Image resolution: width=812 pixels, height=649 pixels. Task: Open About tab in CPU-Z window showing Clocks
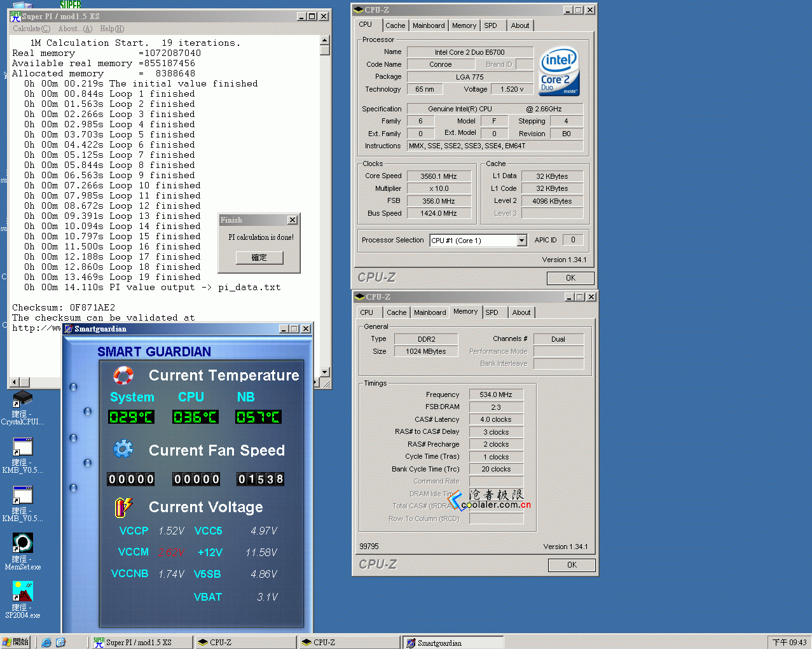[520, 25]
